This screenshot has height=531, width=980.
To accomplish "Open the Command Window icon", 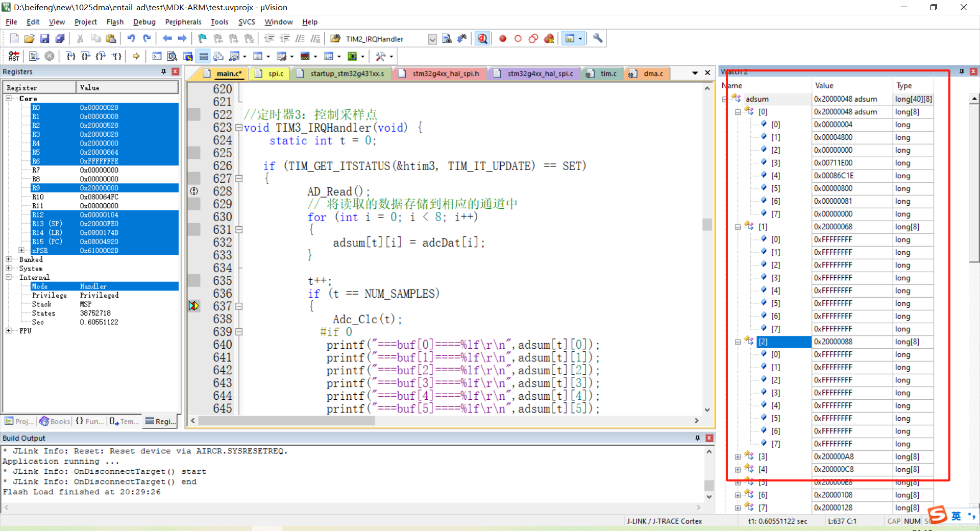I will tap(157, 56).
